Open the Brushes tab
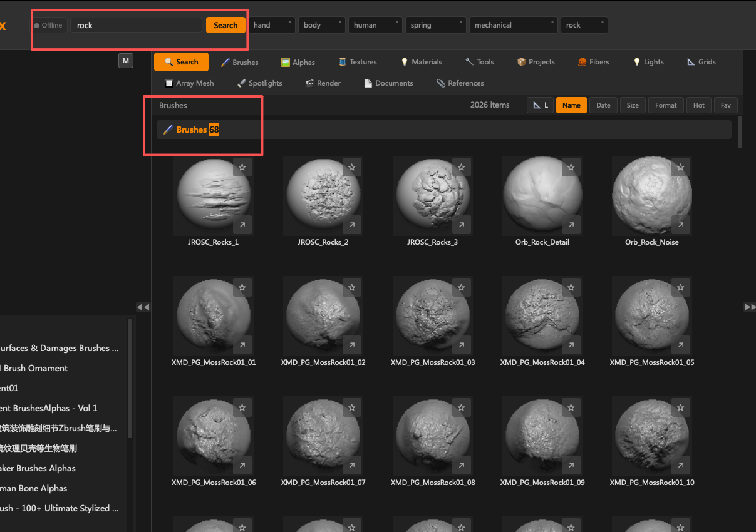 (240, 62)
